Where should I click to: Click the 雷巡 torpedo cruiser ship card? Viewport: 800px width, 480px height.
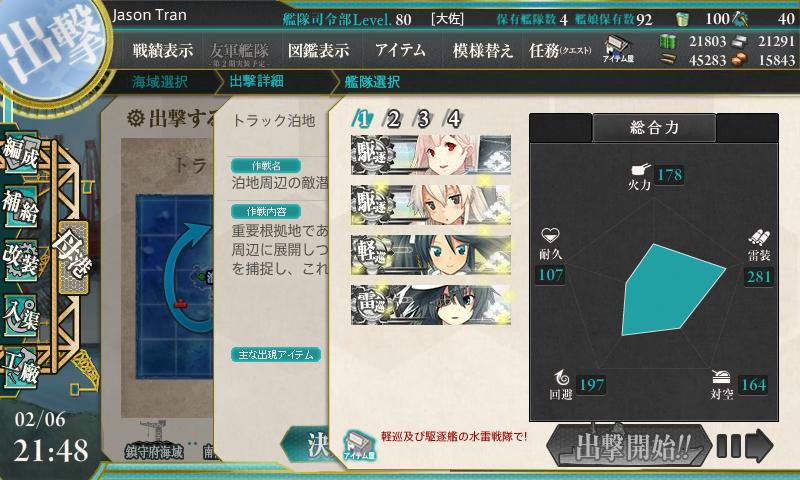[431, 305]
